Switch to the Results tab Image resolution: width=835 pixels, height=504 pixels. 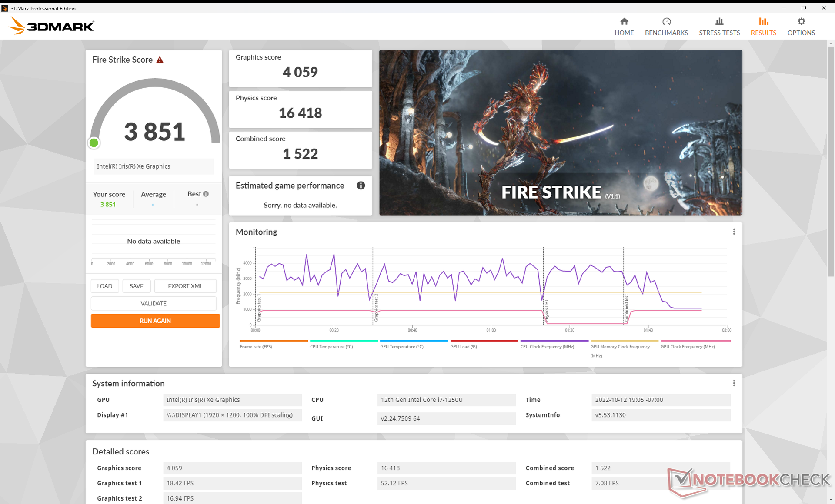pyautogui.click(x=763, y=27)
